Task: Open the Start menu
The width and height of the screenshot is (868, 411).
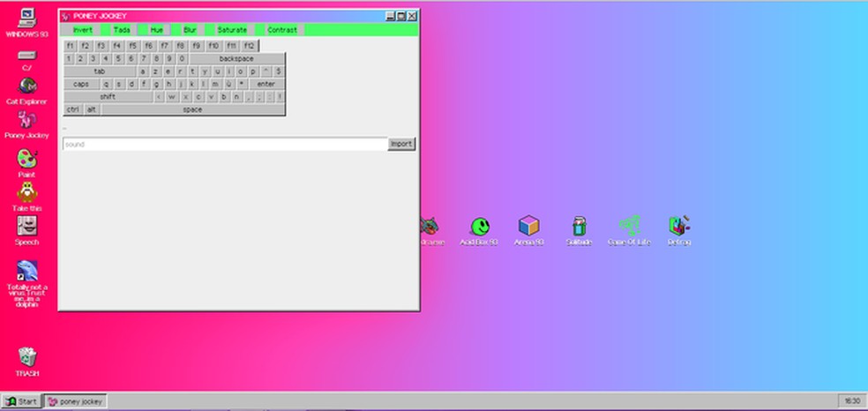Action: pos(21,401)
